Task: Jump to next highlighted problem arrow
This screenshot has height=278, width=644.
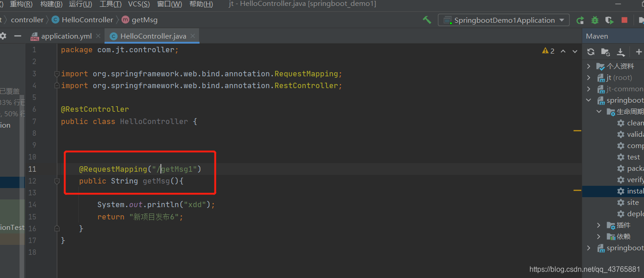Action: 574,51
